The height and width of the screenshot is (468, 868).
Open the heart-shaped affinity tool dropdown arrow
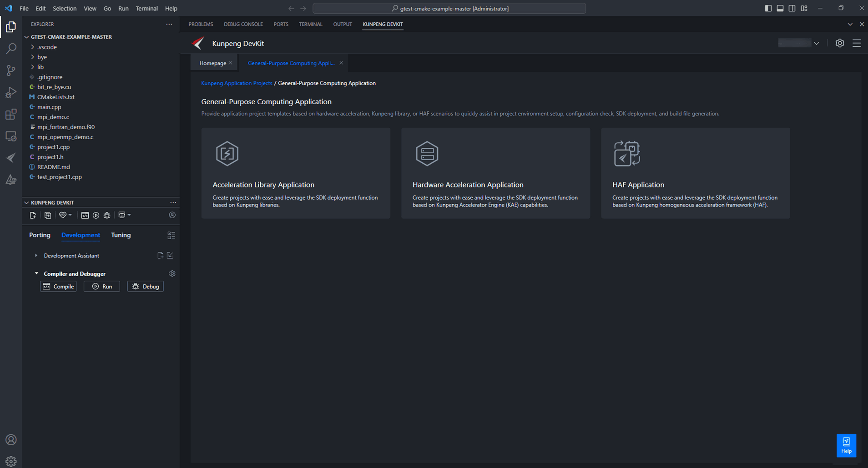coord(70,215)
